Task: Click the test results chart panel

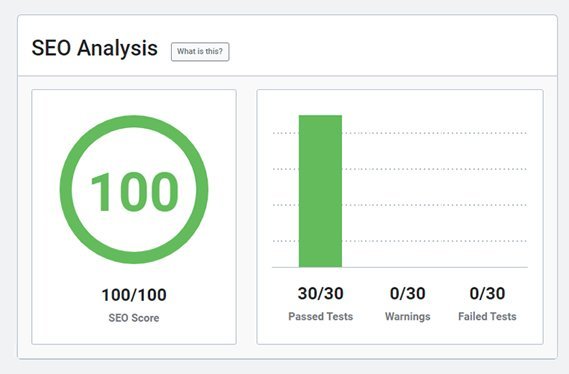Action: point(400,217)
